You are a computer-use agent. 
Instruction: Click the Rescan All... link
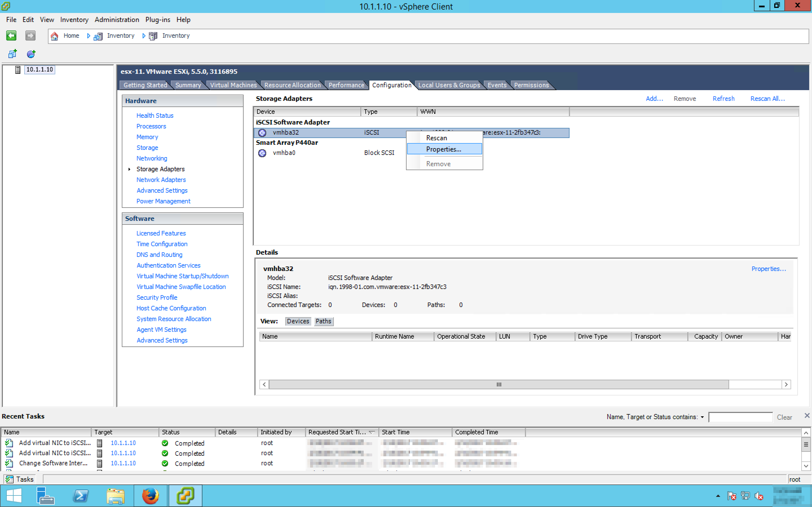pos(767,99)
